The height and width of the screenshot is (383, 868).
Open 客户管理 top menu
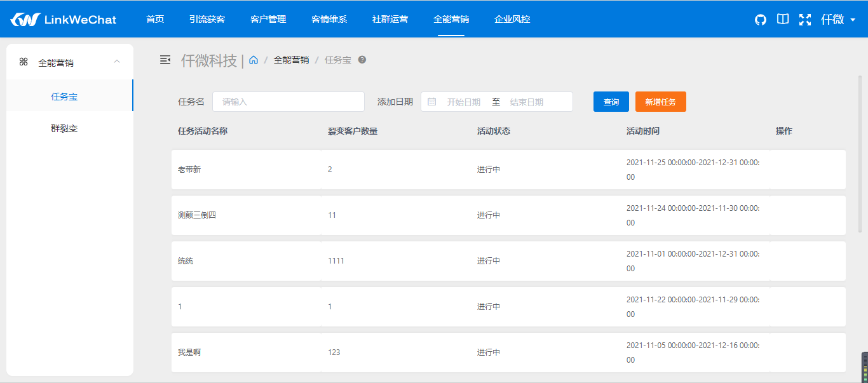click(x=268, y=19)
